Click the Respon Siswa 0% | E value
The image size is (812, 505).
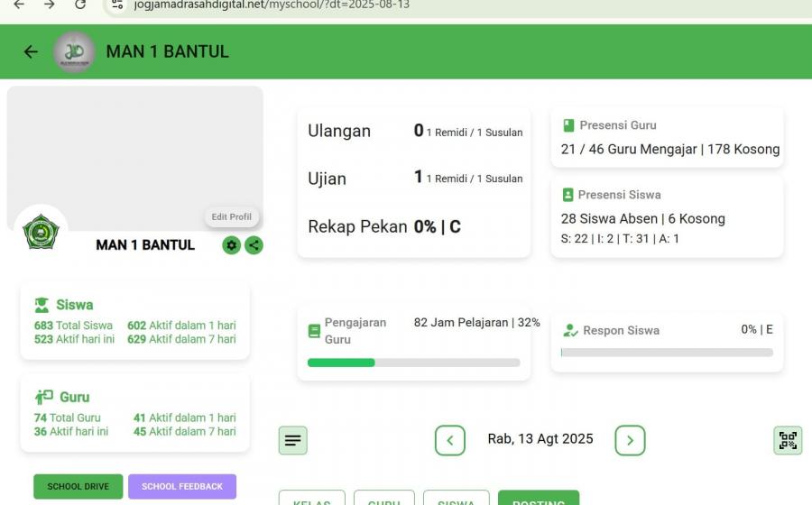757,329
